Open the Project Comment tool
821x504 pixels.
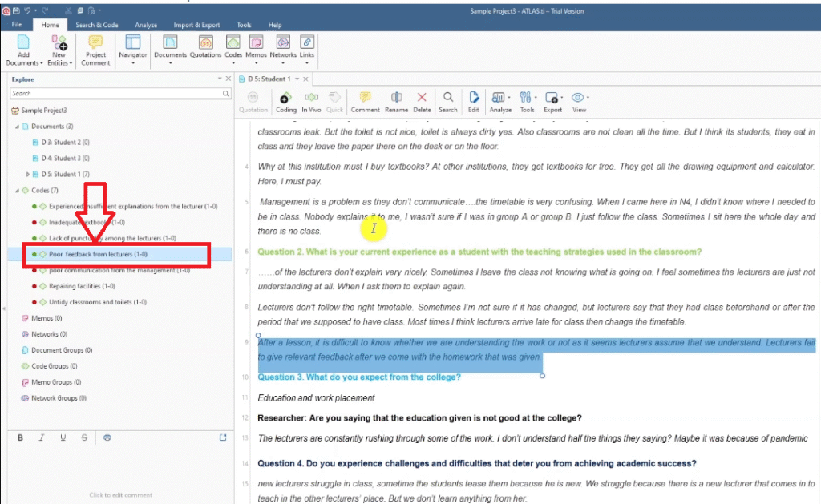(95, 50)
